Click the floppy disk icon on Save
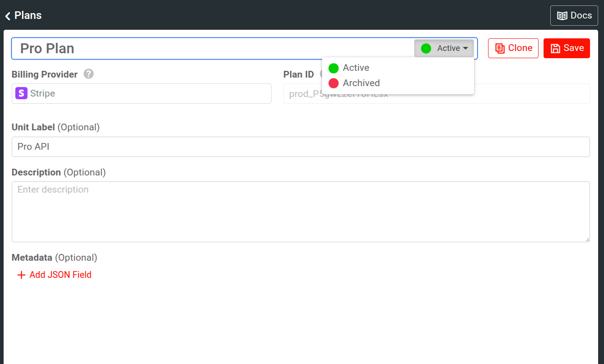Screen dimensions: 604x364 pos(555,48)
